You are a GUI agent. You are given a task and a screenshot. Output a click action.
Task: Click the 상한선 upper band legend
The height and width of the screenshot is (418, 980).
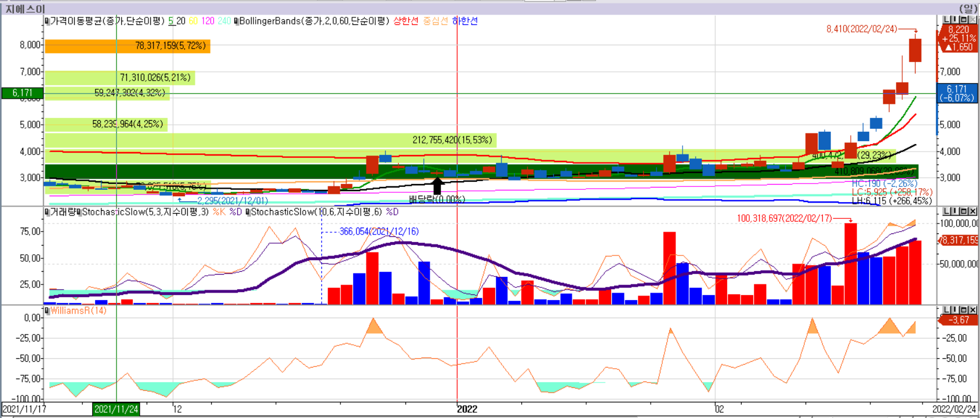coord(405,21)
